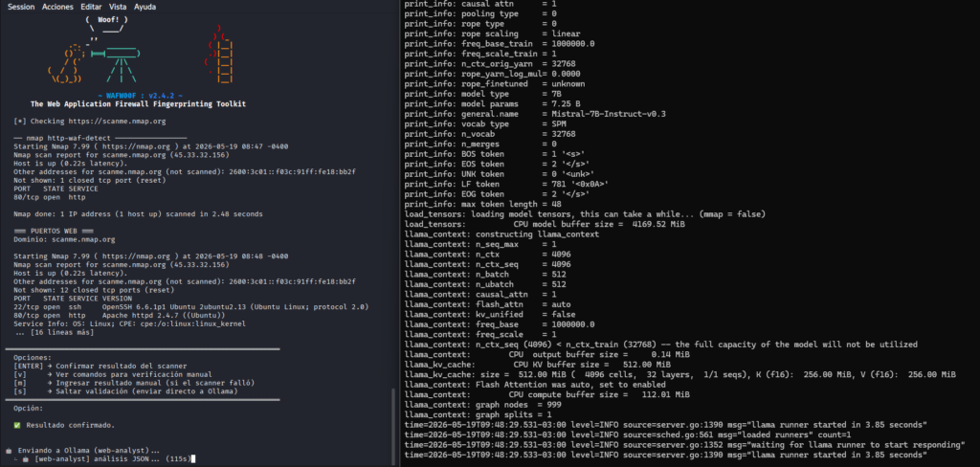
Task: Open the Acciones menu
Action: [x=57, y=7]
